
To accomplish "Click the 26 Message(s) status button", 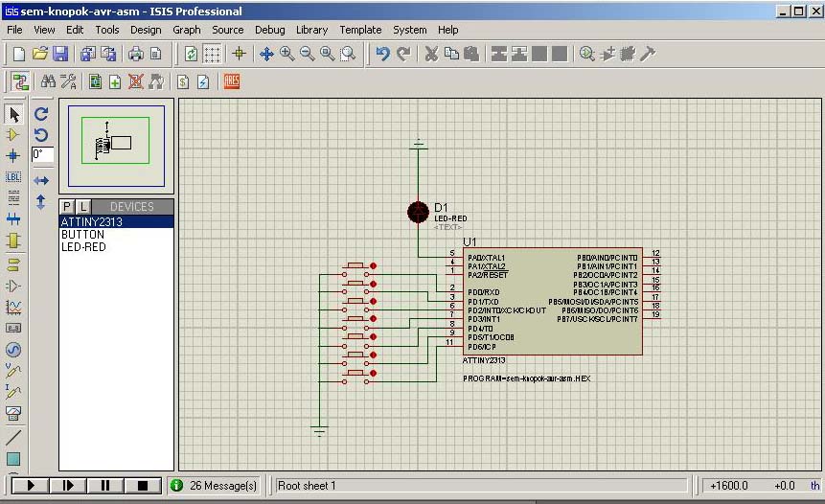I will click(214, 486).
